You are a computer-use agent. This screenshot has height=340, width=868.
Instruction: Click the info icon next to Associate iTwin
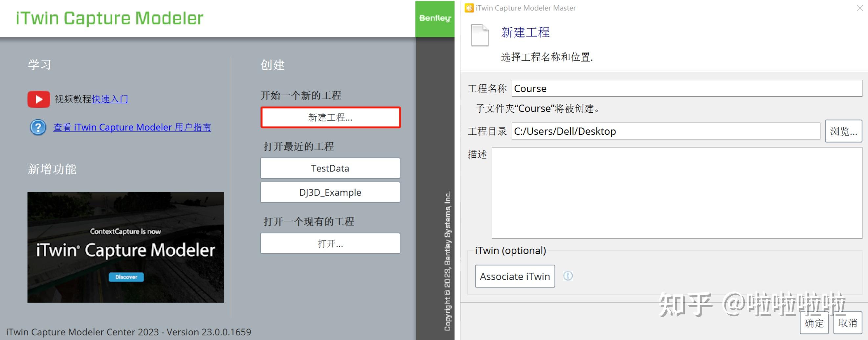coord(568,276)
